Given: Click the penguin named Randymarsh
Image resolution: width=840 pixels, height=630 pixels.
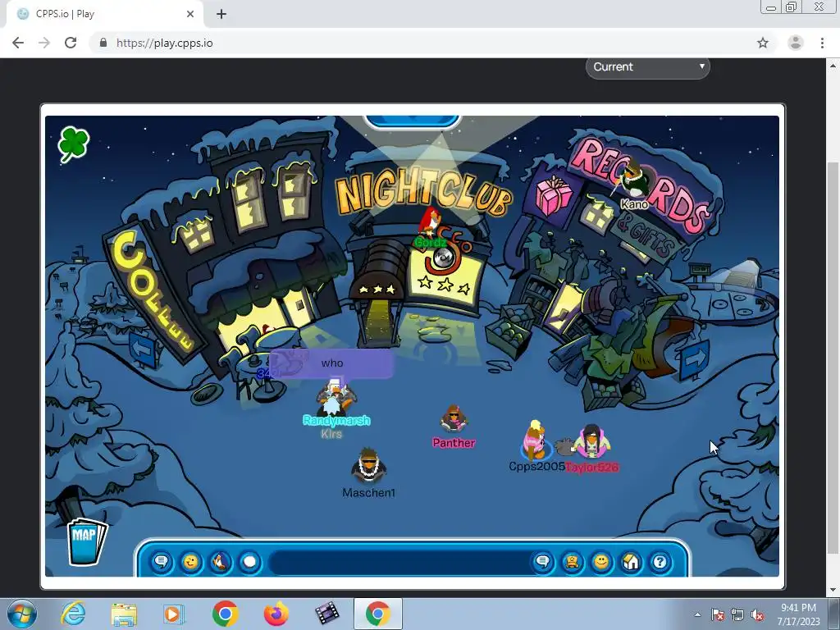Looking at the screenshot, I should coord(336,396).
